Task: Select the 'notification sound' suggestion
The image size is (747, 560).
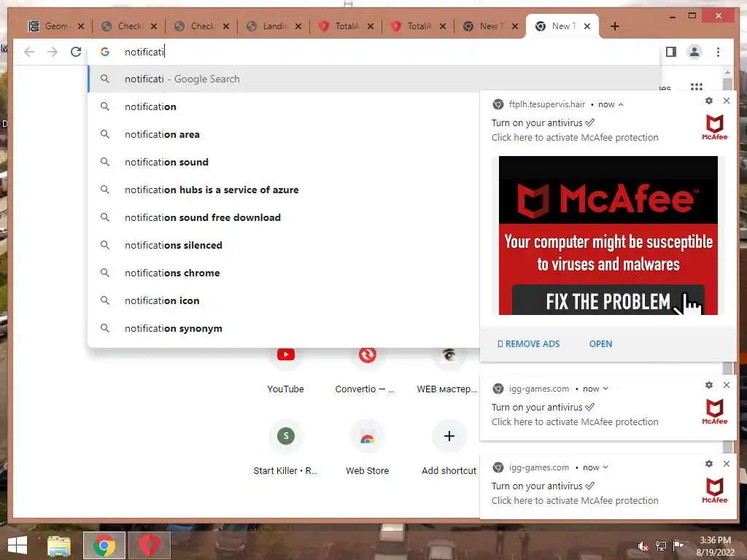Action: click(x=284, y=162)
